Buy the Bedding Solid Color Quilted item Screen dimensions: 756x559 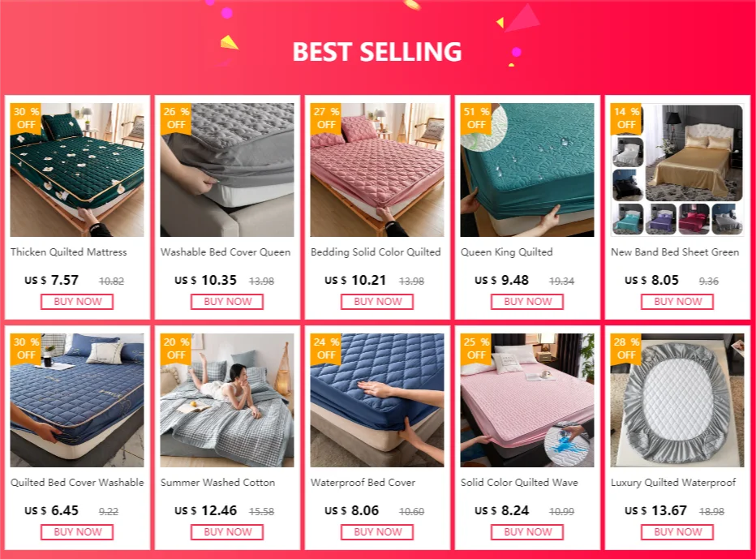pos(377,302)
